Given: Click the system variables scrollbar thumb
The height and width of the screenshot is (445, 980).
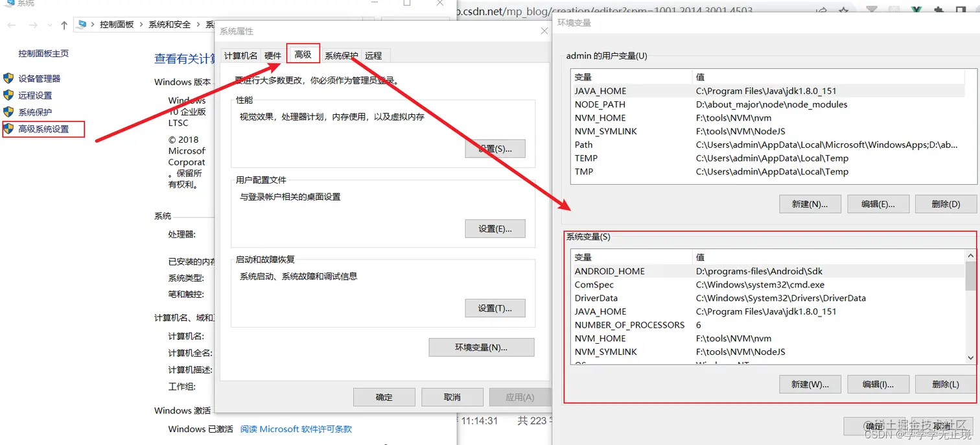Looking at the screenshot, I should [x=970, y=276].
